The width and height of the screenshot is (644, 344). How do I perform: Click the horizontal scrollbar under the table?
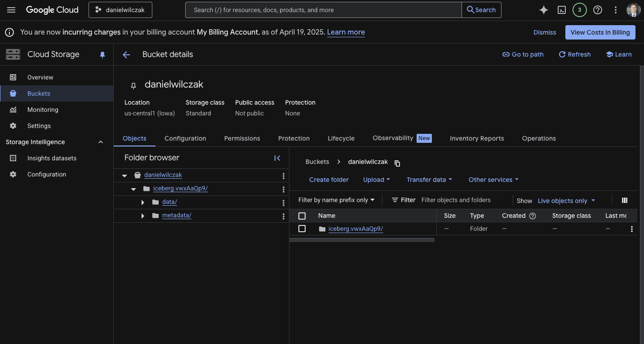[x=362, y=240]
